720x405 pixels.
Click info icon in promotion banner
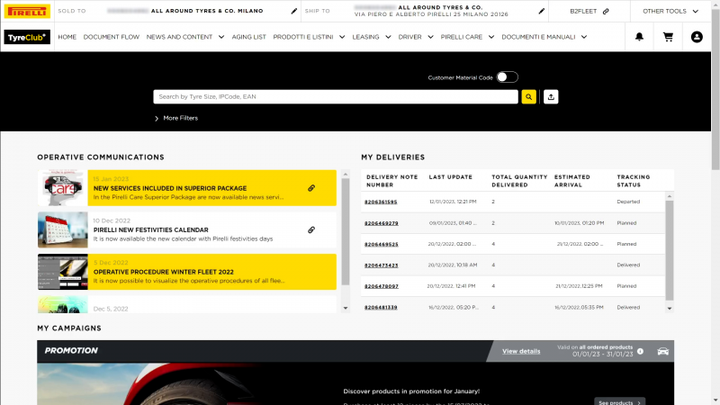(640, 351)
